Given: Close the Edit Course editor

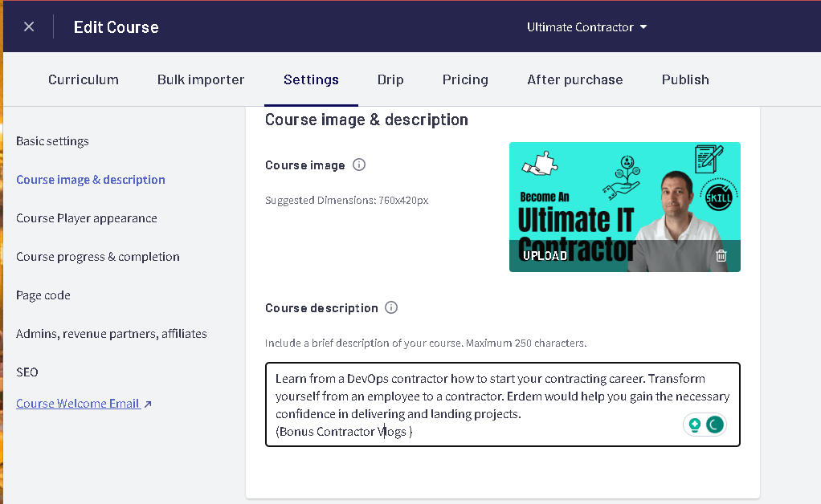Looking at the screenshot, I should point(29,26).
